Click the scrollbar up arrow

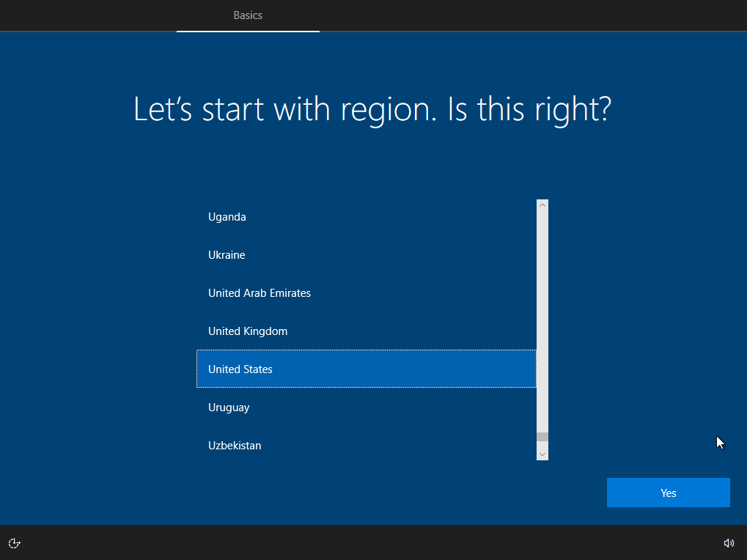542,205
